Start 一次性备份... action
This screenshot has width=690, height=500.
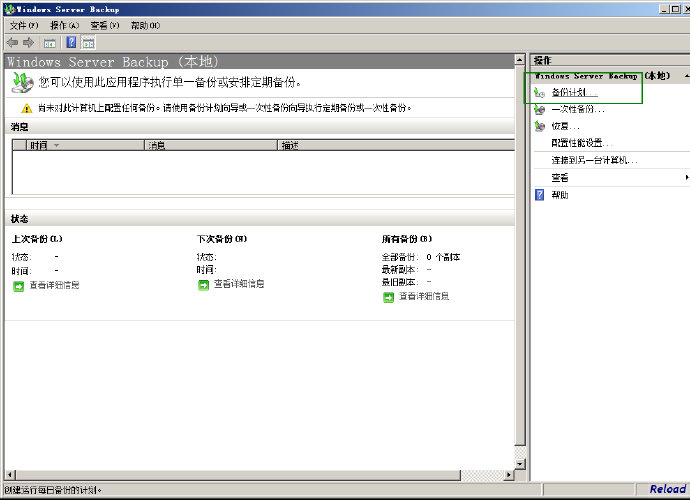point(578,109)
